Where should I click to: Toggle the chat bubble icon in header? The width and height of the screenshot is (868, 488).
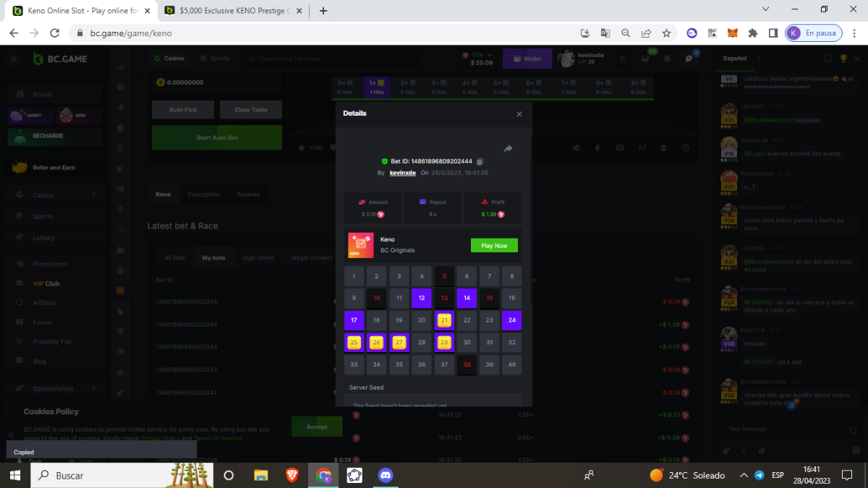click(x=690, y=59)
